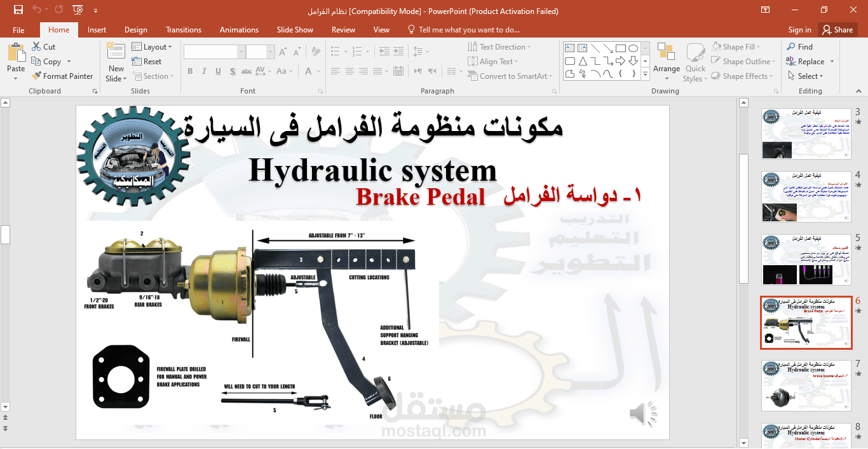Select slide 7 thumbnail
This screenshot has width=868, height=449.
point(806,385)
